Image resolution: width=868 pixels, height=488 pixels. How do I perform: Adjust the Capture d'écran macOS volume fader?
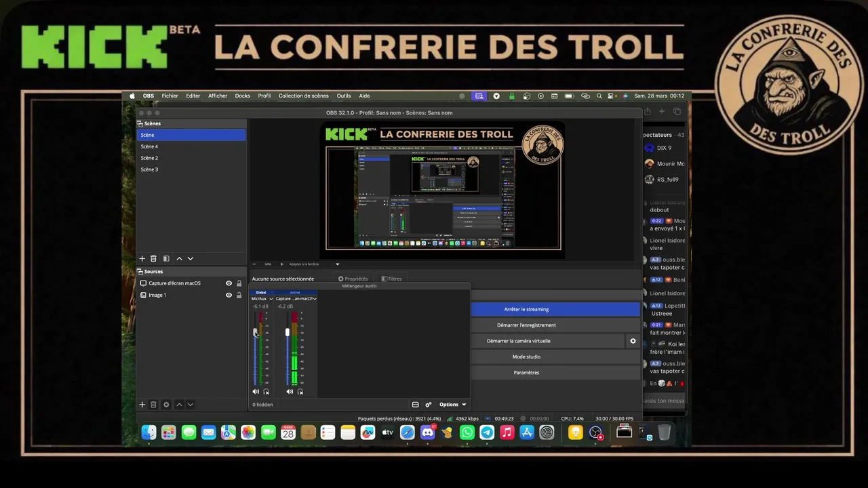[x=288, y=332]
